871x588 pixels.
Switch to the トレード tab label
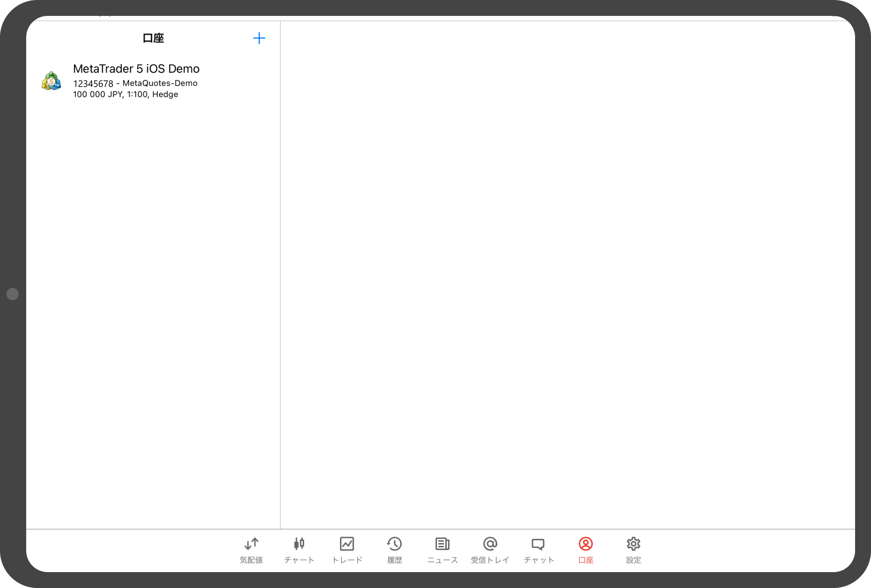[x=347, y=560]
